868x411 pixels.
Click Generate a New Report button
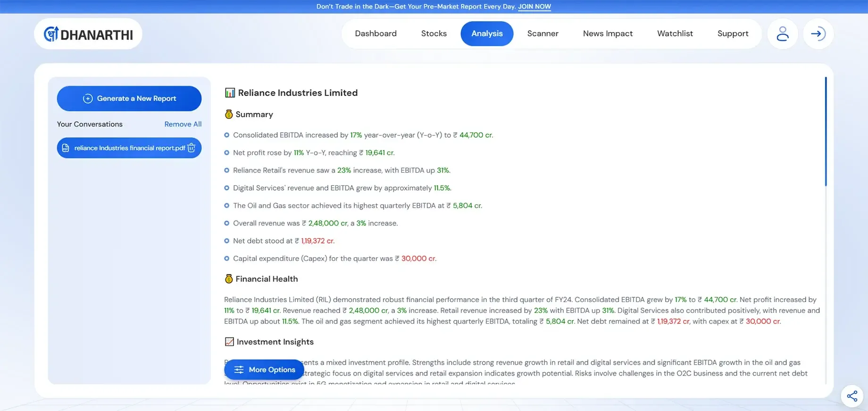pos(129,99)
